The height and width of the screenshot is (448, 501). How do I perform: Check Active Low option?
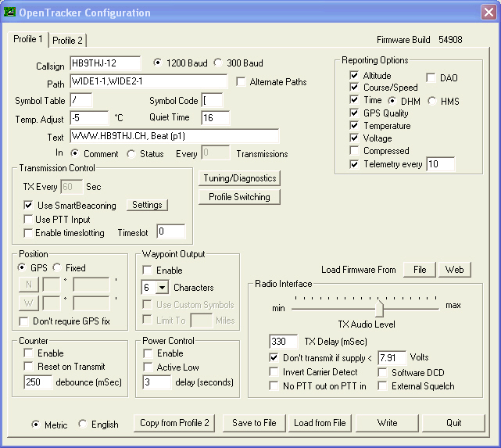point(148,367)
